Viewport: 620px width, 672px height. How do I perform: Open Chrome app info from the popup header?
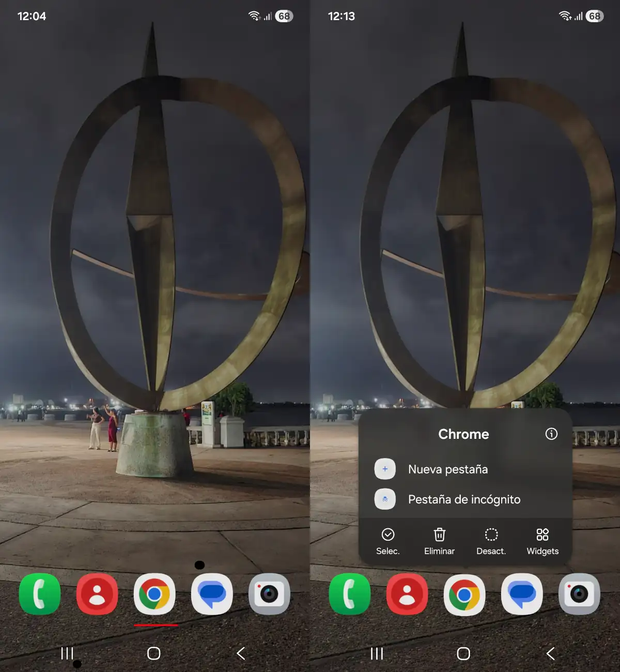tap(551, 434)
